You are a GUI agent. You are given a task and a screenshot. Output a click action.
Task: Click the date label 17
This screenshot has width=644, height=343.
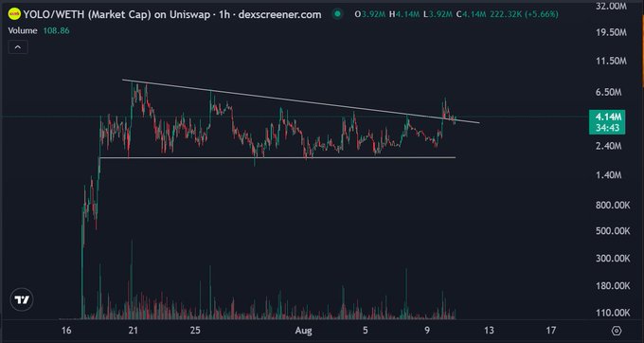(x=551, y=331)
